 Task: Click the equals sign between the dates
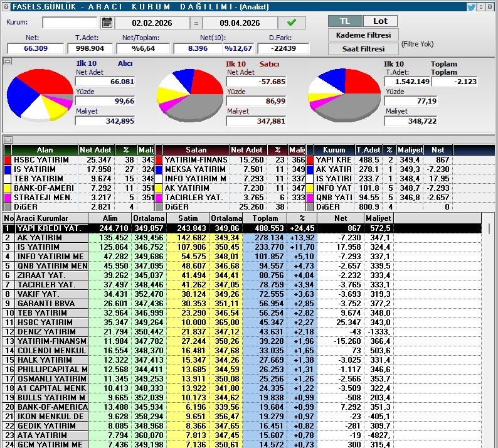click(196, 23)
